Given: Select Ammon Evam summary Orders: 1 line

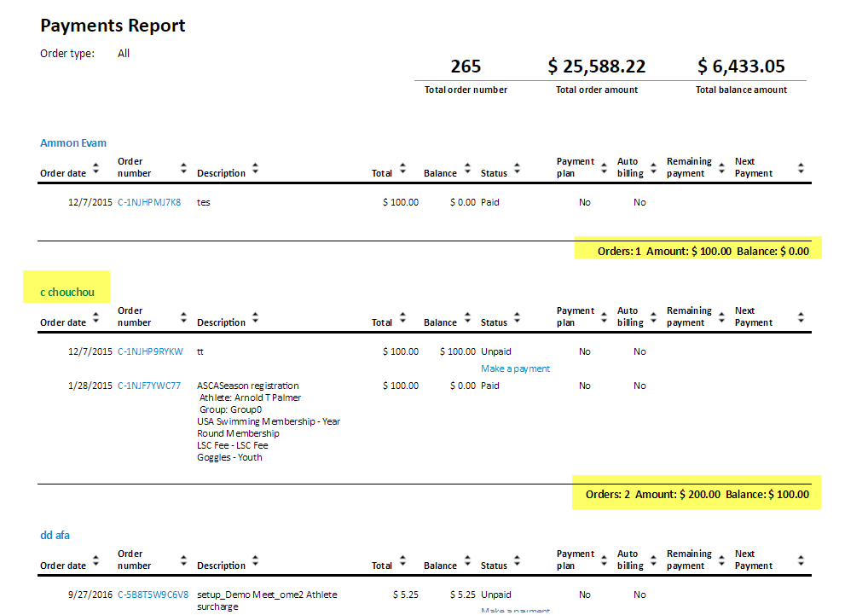Looking at the screenshot, I should (703, 252).
